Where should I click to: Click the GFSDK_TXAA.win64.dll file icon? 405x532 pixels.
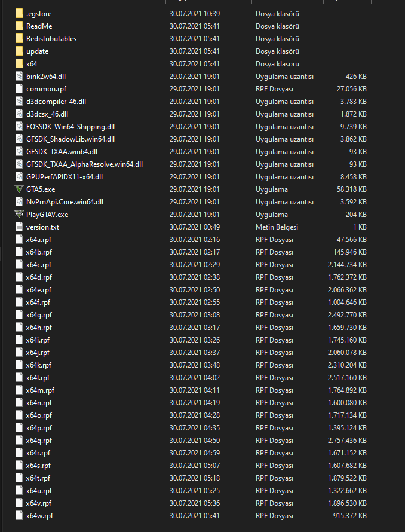tap(19, 152)
